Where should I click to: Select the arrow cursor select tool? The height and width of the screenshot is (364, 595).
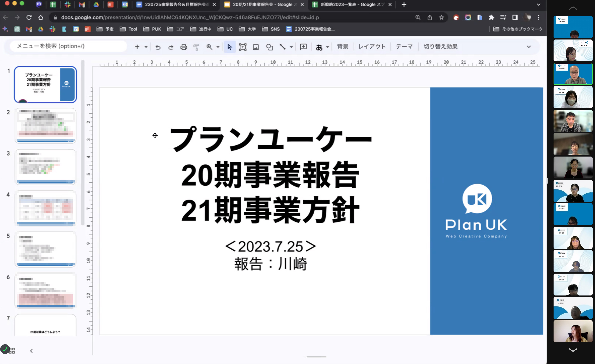click(229, 47)
